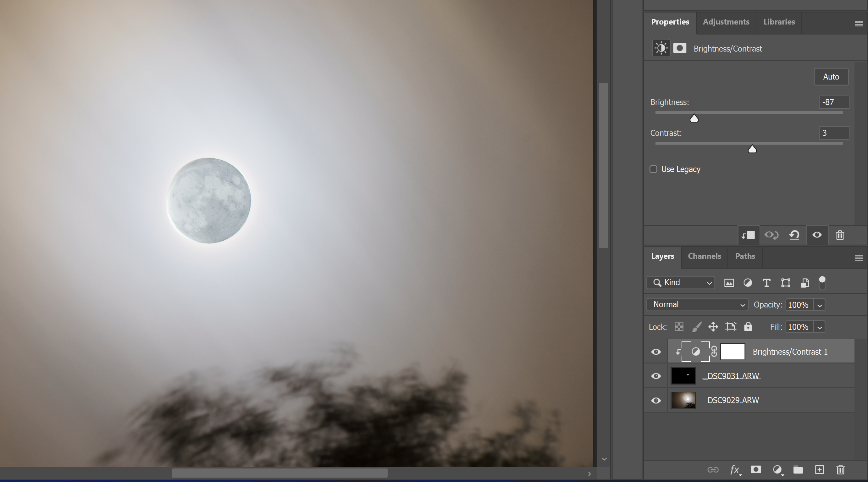Switch to the Channels tab
868x482 pixels.
pos(704,257)
